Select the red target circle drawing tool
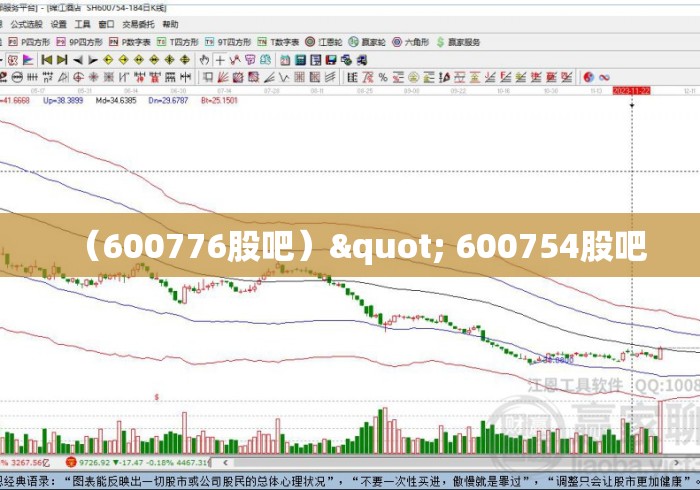Screen dimensions: 700x490 78,77
